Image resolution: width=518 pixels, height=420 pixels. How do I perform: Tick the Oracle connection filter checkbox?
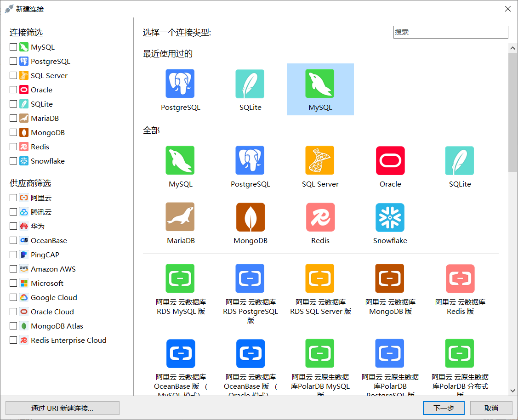click(x=13, y=90)
